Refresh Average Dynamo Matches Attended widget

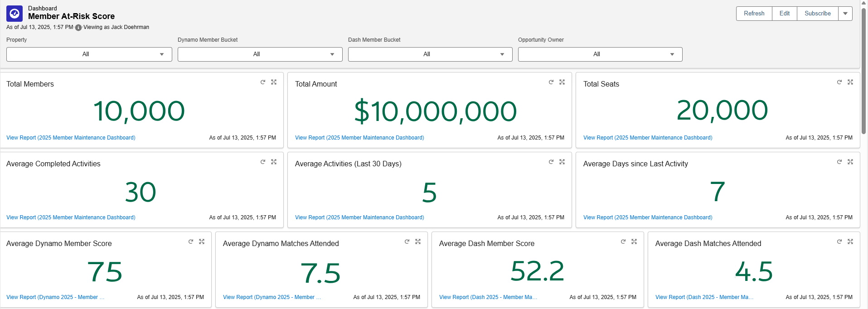(407, 241)
